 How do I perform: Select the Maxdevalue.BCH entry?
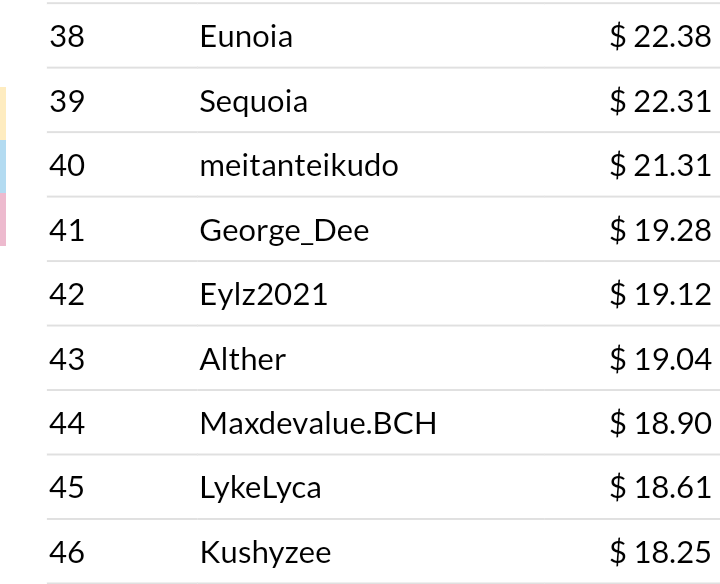coord(318,424)
